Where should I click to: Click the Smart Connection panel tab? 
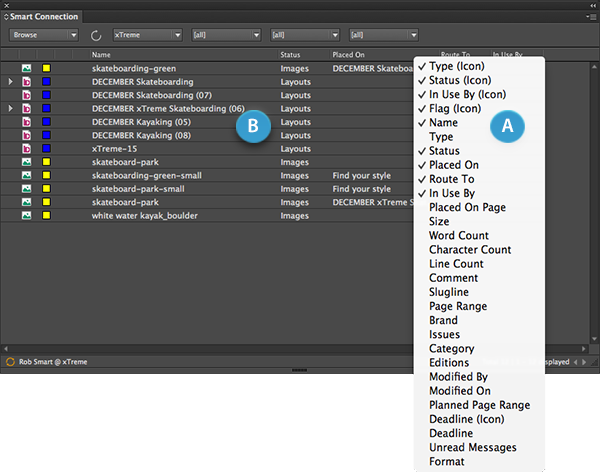coord(41,17)
